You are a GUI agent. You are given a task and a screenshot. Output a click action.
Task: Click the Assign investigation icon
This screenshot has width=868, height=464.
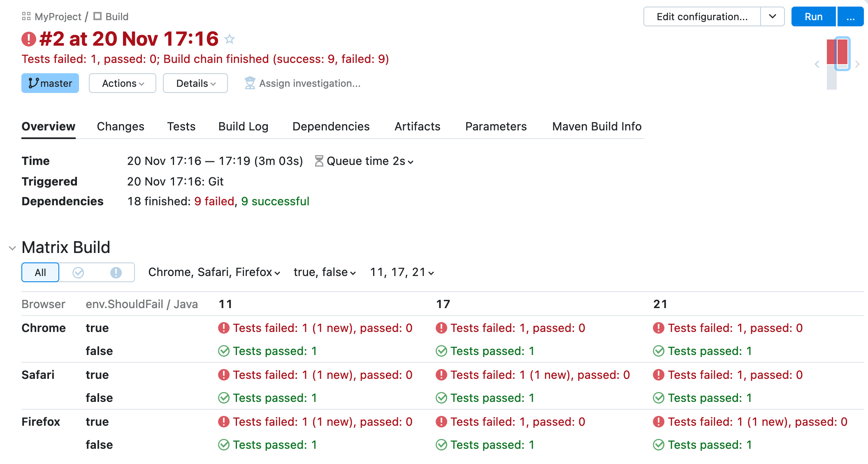[250, 83]
